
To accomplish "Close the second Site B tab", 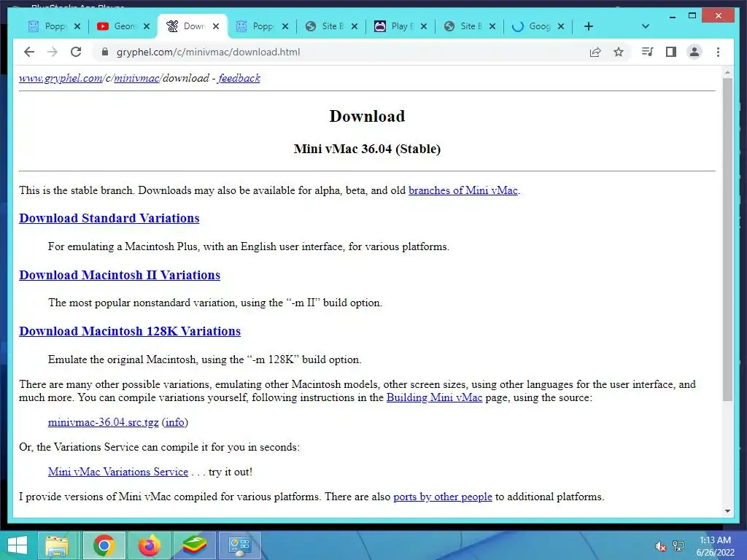I will (x=492, y=26).
